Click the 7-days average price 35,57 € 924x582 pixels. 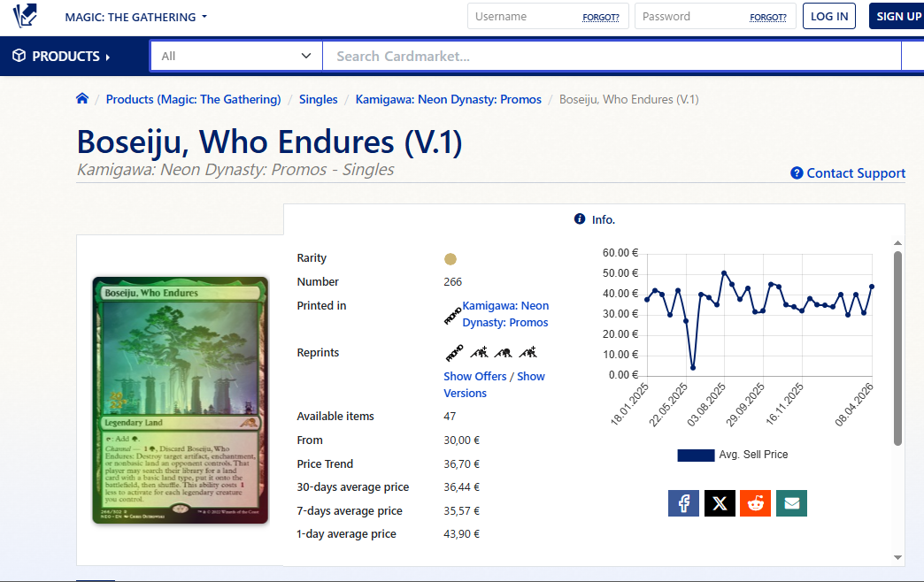pyautogui.click(x=461, y=510)
